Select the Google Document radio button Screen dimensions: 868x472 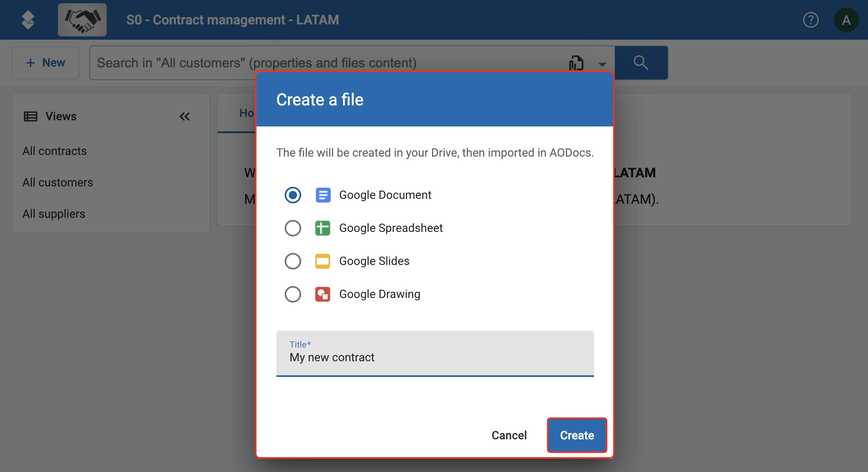[x=293, y=195]
